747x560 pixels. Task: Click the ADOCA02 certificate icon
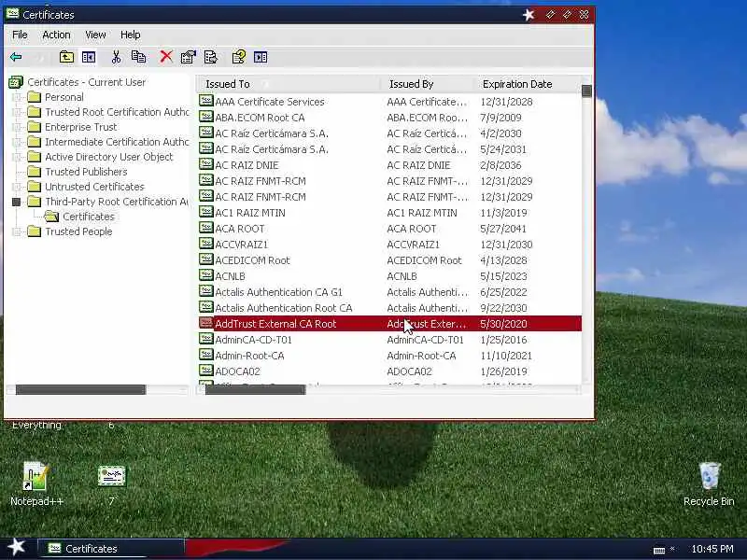click(205, 371)
